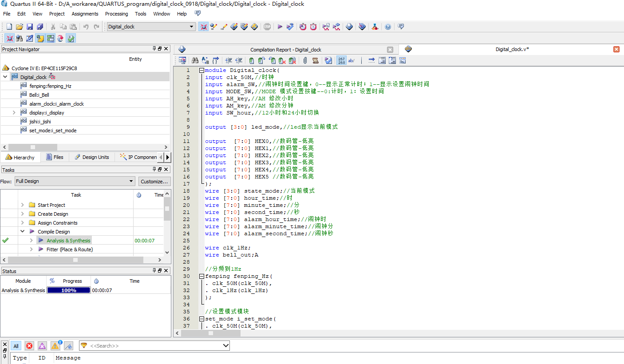The height and width of the screenshot is (364, 624).
Task: Click the Start Analysis & Synthesis icon
Action: 290,27
